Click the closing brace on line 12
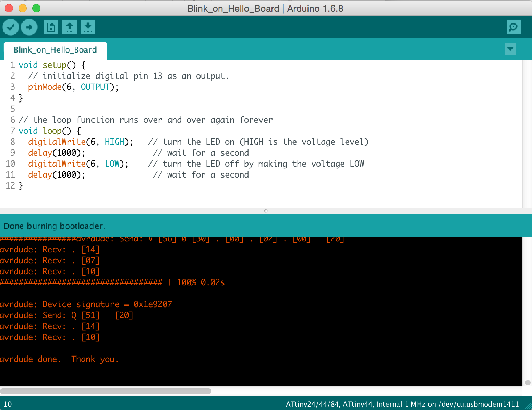 [x=21, y=186]
